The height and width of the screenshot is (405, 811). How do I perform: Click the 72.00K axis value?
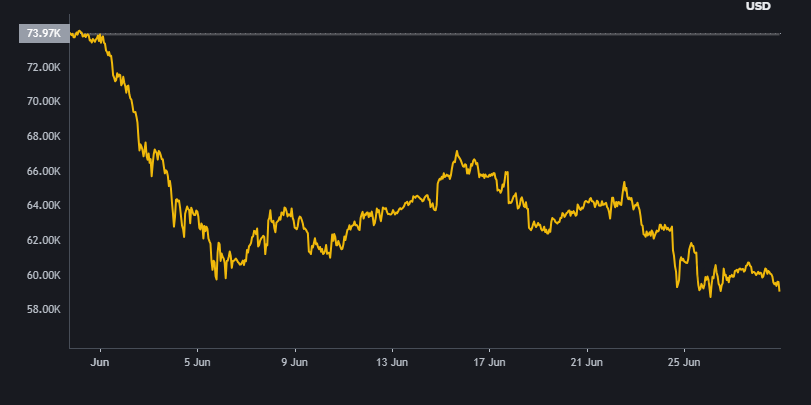tap(44, 67)
